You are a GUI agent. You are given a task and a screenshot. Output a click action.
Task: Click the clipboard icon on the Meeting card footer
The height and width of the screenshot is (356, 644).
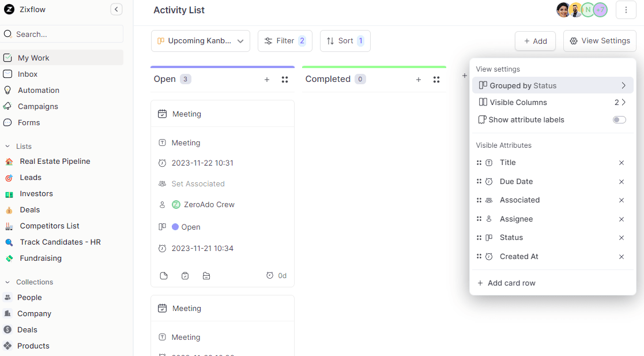tap(184, 276)
